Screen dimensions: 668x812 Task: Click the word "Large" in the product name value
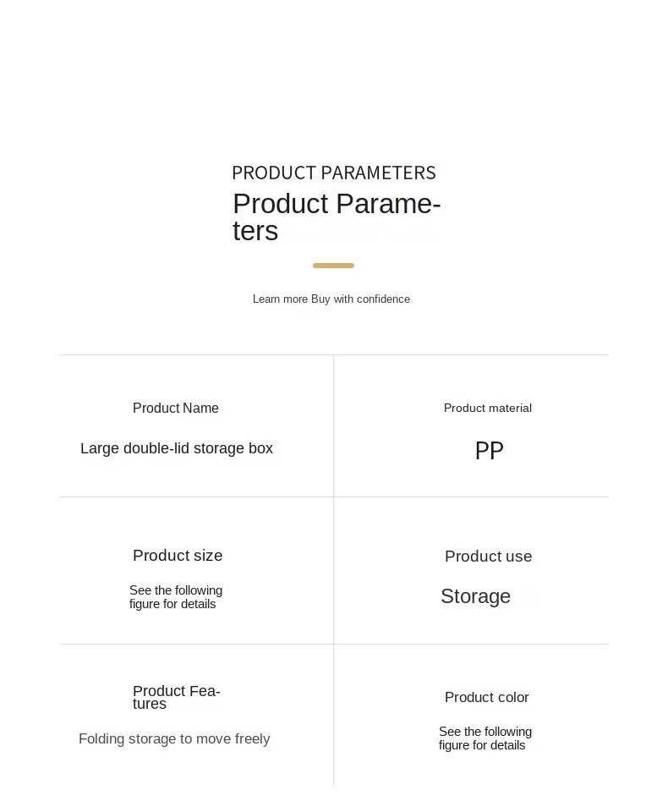pos(100,449)
